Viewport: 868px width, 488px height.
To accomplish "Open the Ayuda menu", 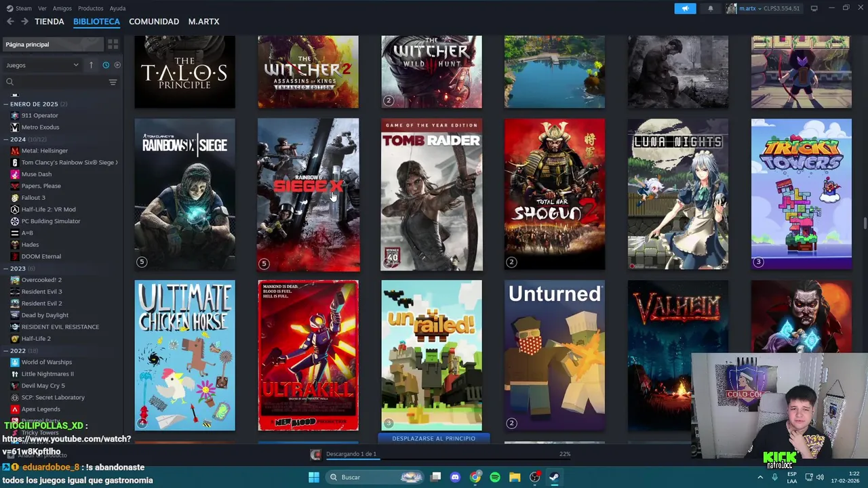I will pyautogui.click(x=117, y=8).
